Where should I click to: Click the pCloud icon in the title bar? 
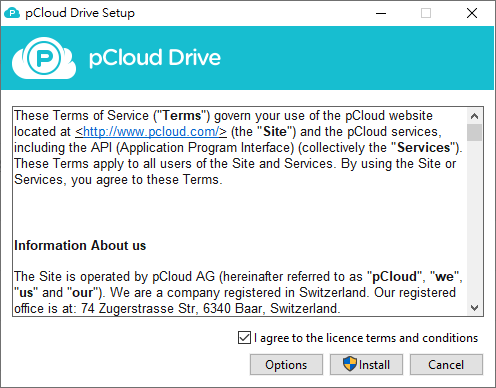(x=12, y=13)
